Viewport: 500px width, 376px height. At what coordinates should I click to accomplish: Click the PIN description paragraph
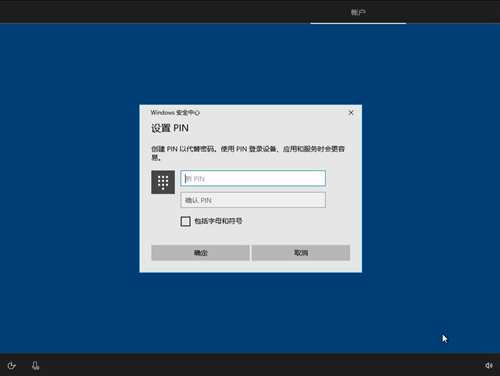[248, 153]
